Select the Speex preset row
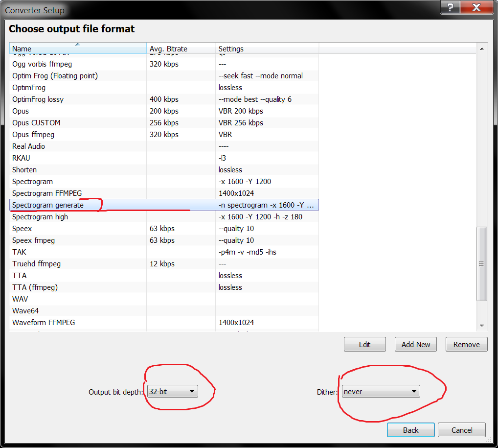The height and width of the screenshot is (448, 498). click(164, 229)
